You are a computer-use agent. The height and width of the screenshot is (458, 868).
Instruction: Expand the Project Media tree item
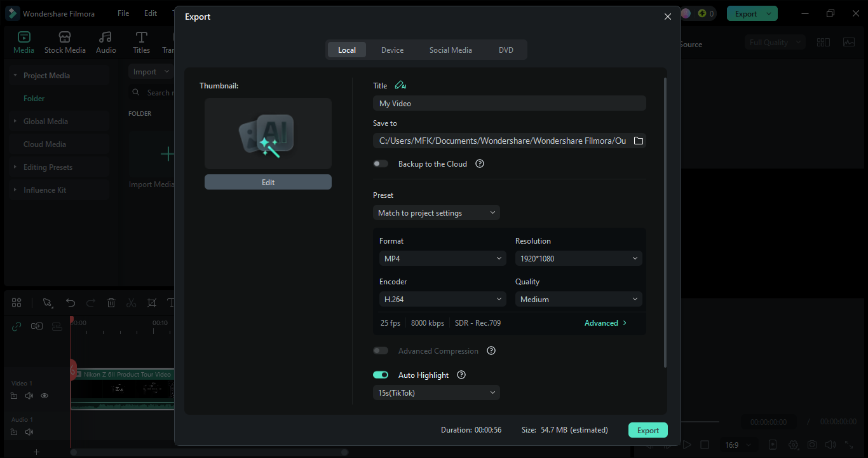click(x=15, y=75)
